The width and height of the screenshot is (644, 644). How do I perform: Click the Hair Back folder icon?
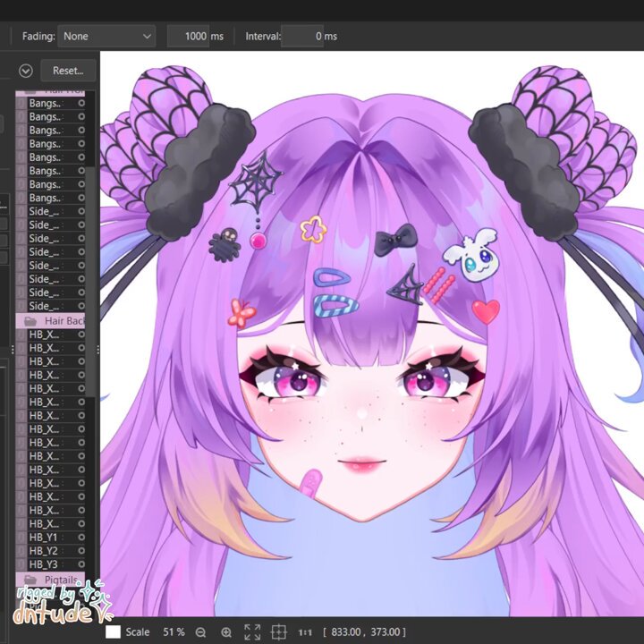click(x=30, y=321)
